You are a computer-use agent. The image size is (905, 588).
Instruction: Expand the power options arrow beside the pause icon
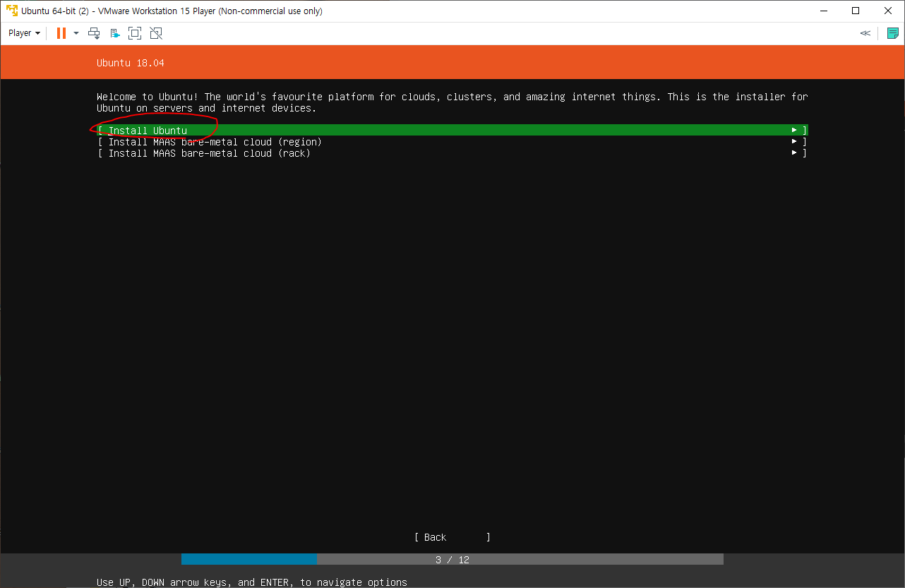pos(76,33)
